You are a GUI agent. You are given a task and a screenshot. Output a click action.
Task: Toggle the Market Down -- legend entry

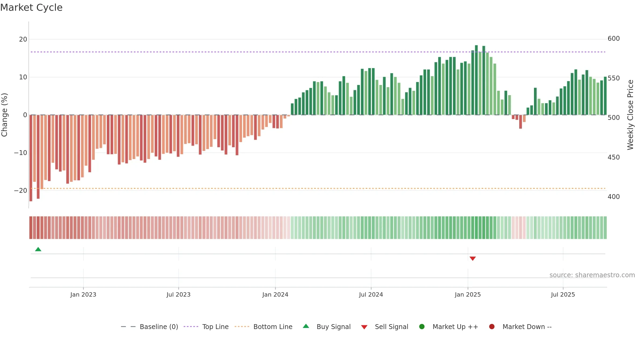(x=520, y=327)
